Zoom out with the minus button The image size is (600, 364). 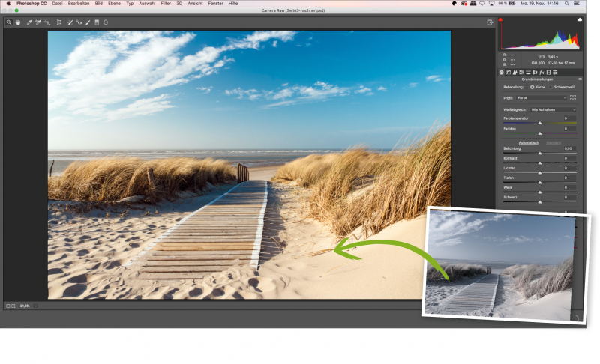point(8,306)
